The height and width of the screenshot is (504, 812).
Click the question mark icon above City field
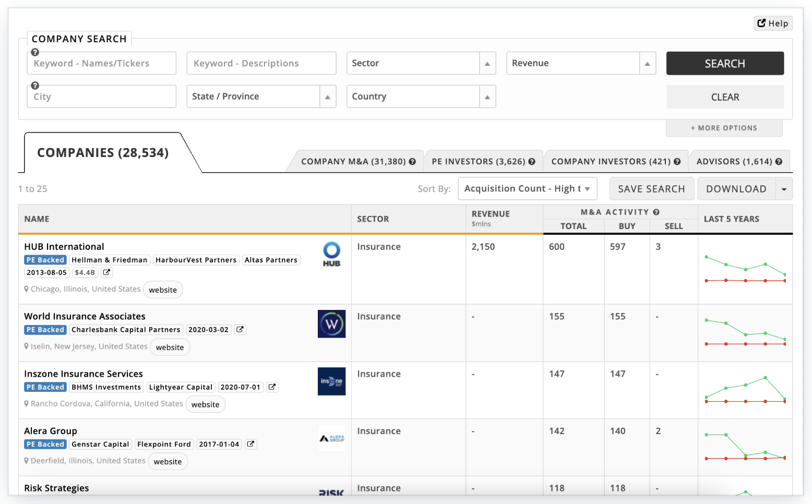(x=35, y=86)
